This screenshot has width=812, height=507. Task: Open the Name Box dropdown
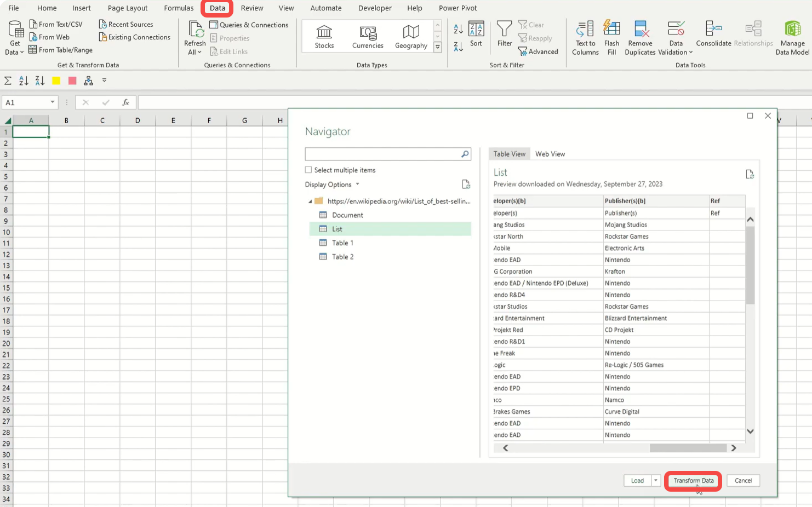[x=53, y=102]
